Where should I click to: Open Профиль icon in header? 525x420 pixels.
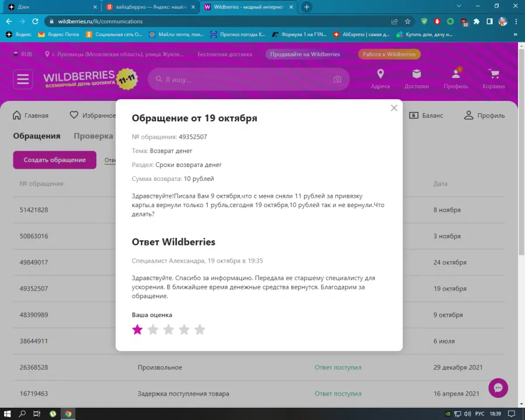456,79
